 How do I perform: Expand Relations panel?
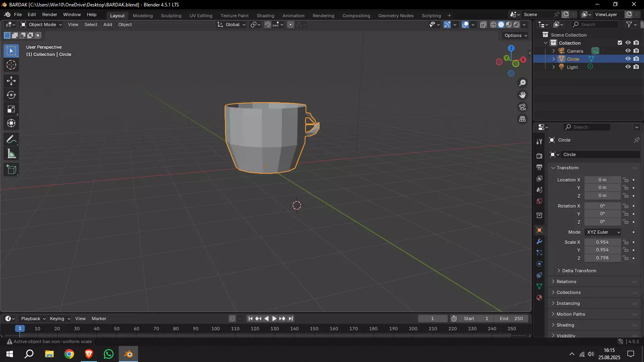point(566,282)
